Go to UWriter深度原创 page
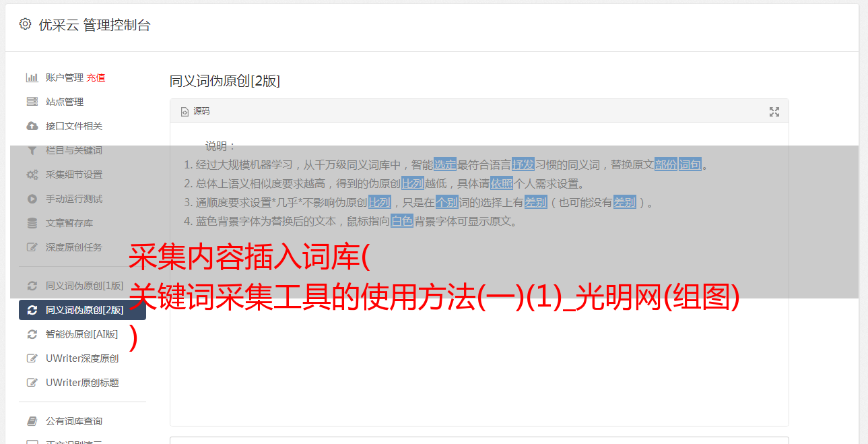This screenshot has height=444, width=868. click(x=82, y=358)
